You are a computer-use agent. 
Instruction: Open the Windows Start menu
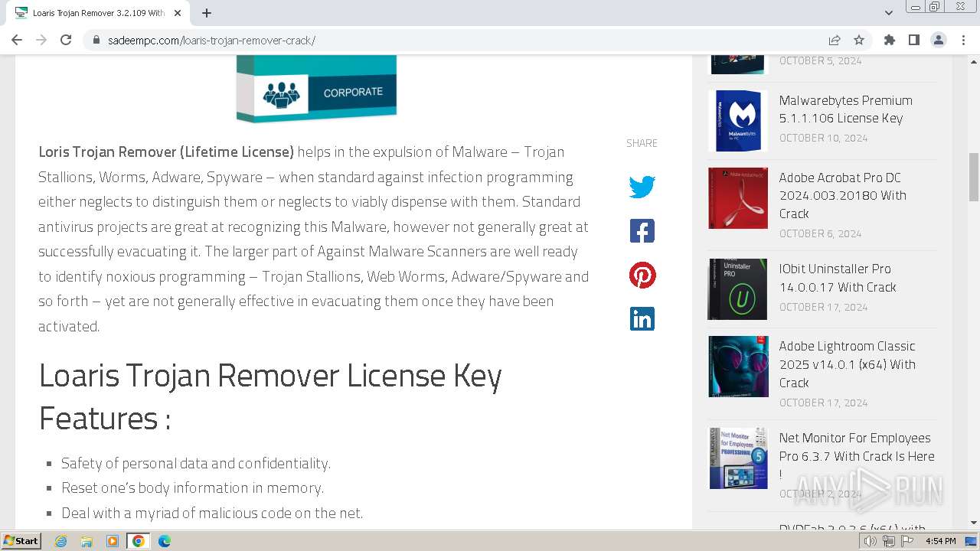(x=21, y=540)
